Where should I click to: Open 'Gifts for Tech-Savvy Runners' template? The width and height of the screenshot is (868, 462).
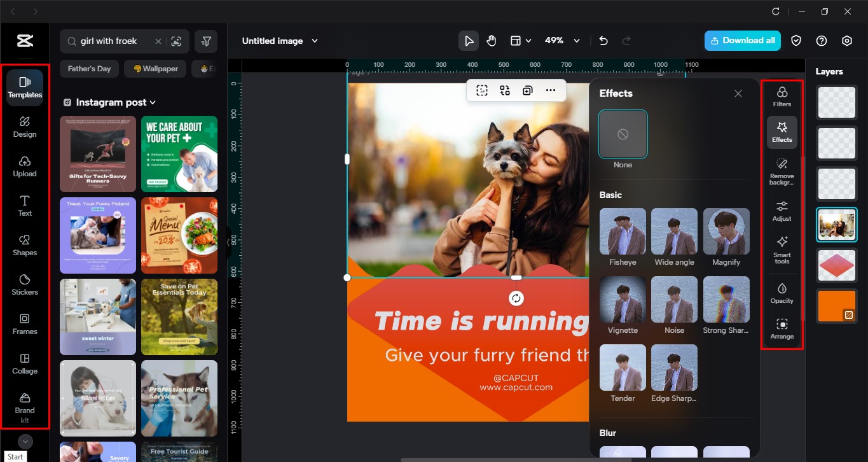coord(98,154)
